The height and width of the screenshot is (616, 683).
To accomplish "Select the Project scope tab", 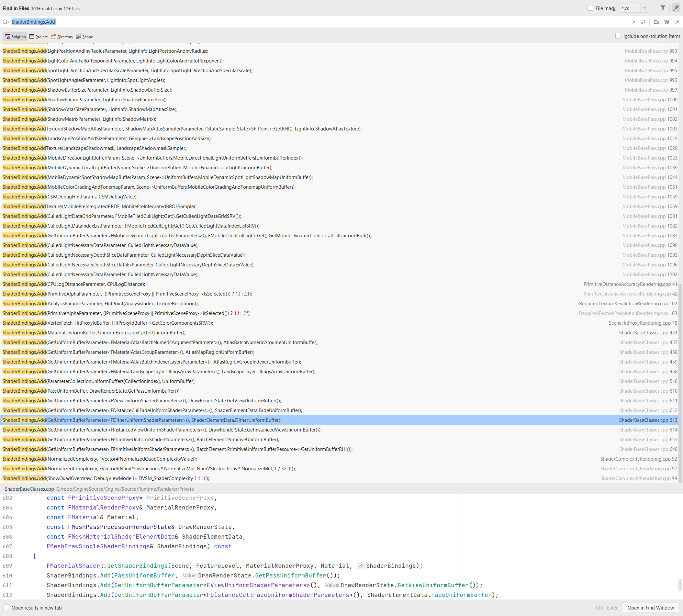I will tap(39, 37).
